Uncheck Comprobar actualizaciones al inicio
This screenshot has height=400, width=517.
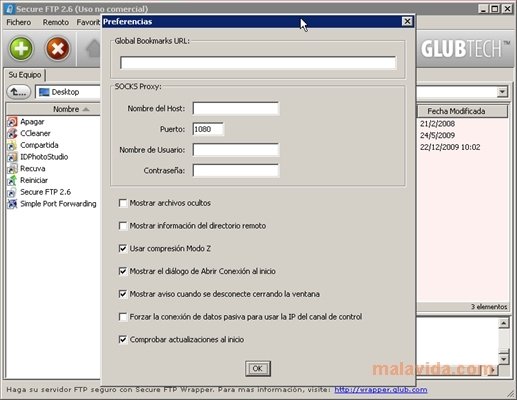(123, 339)
